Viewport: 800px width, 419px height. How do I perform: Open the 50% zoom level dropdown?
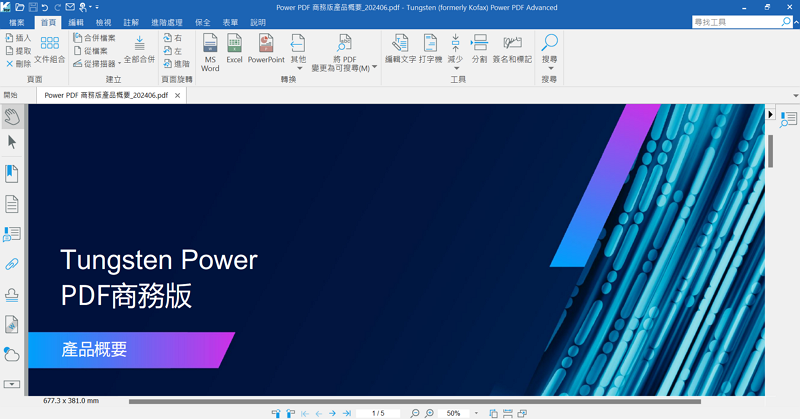[477, 413]
